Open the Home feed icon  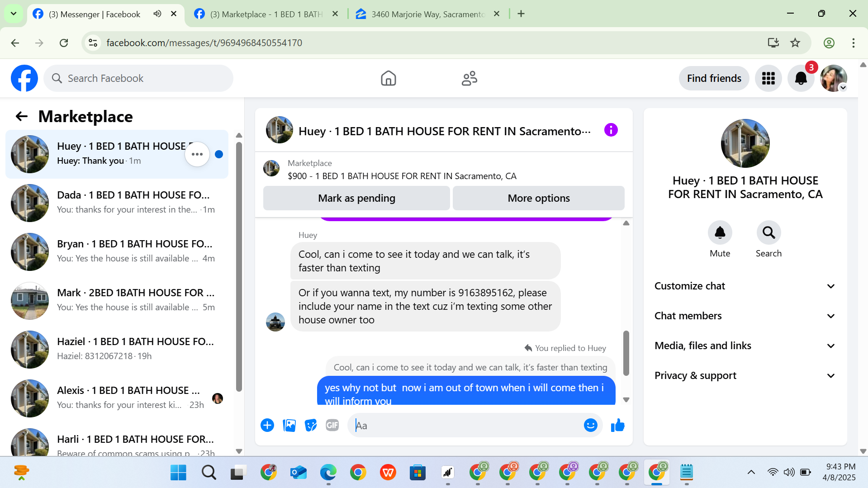[x=388, y=78]
